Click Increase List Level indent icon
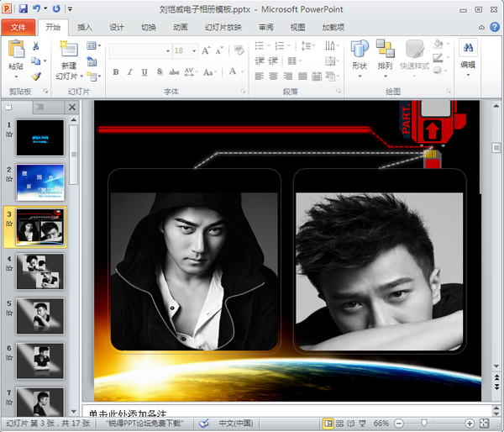Image resolution: width=504 pixels, height=432 pixels. pos(273,61)
